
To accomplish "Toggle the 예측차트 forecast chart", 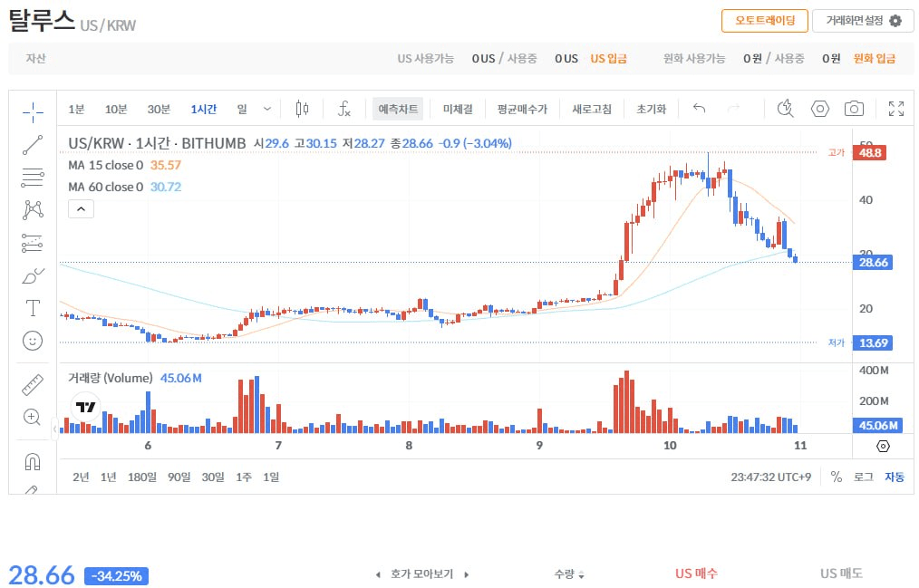I will point(398,109).
